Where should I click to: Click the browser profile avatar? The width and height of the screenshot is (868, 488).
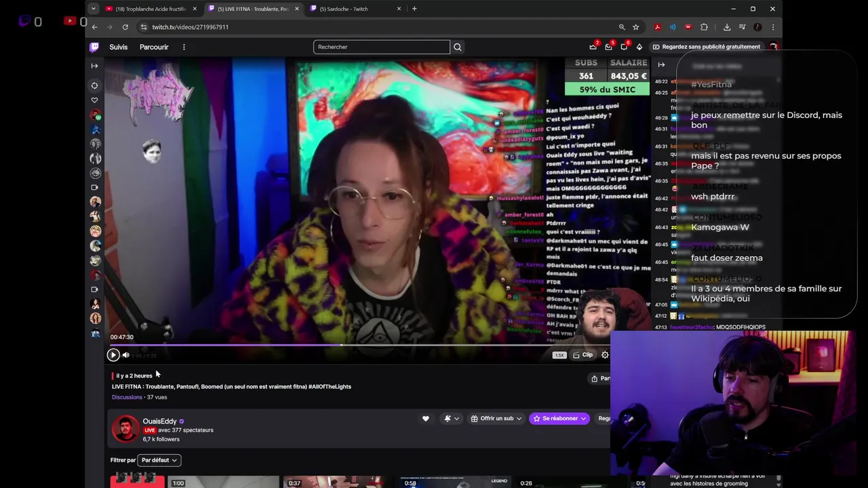click(757, 27)
